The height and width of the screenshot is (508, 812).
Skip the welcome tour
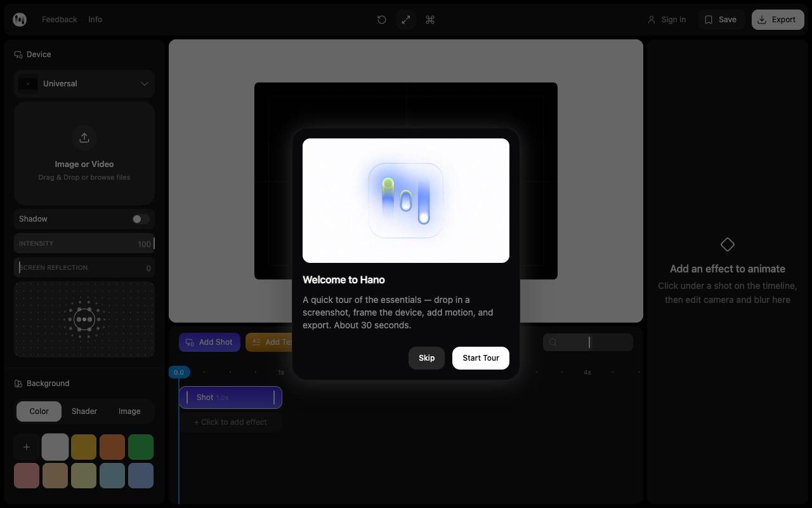(x=426, y=358)
